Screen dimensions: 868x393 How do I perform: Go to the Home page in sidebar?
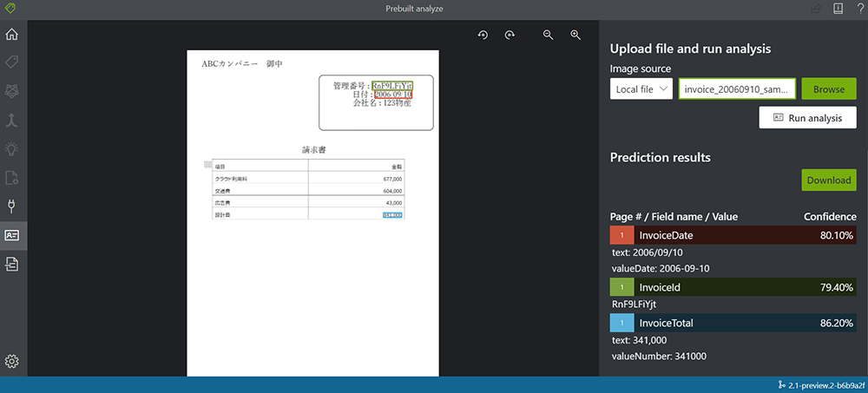pyautogui.click(x=12, y=35)
